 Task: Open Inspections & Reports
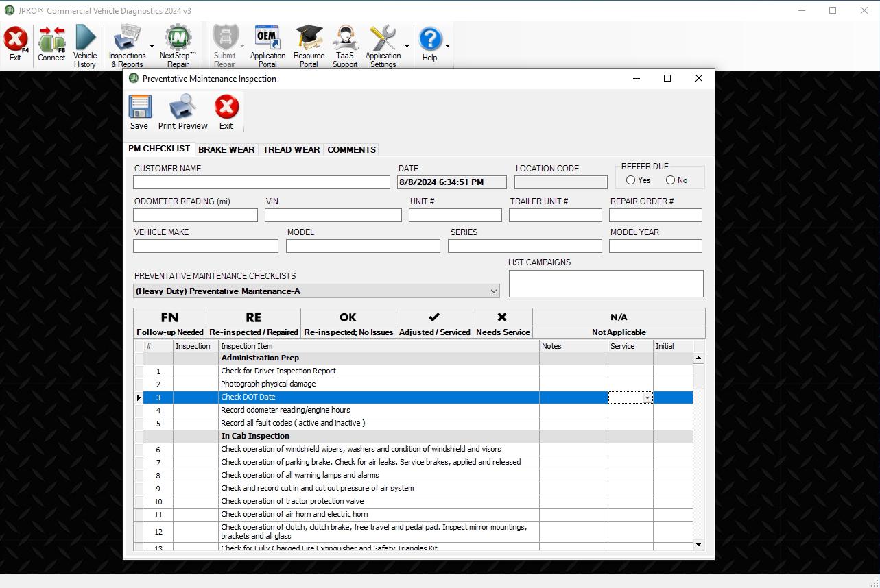pos(128,43)
